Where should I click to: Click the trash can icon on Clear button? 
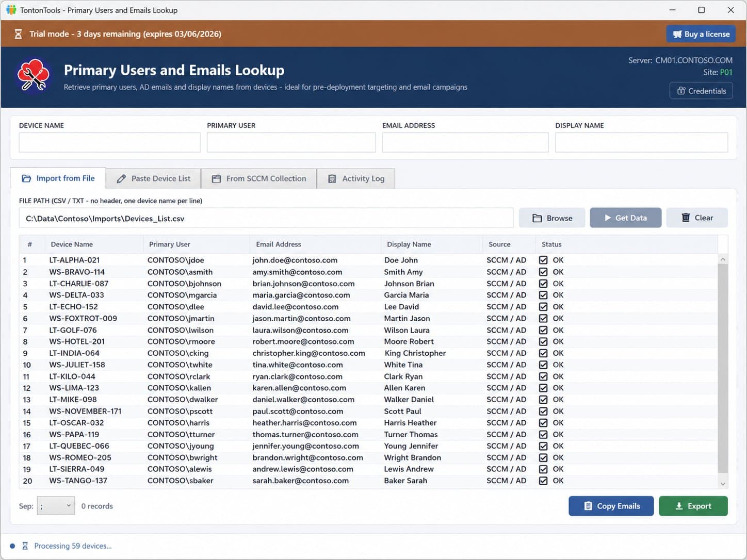686,218
